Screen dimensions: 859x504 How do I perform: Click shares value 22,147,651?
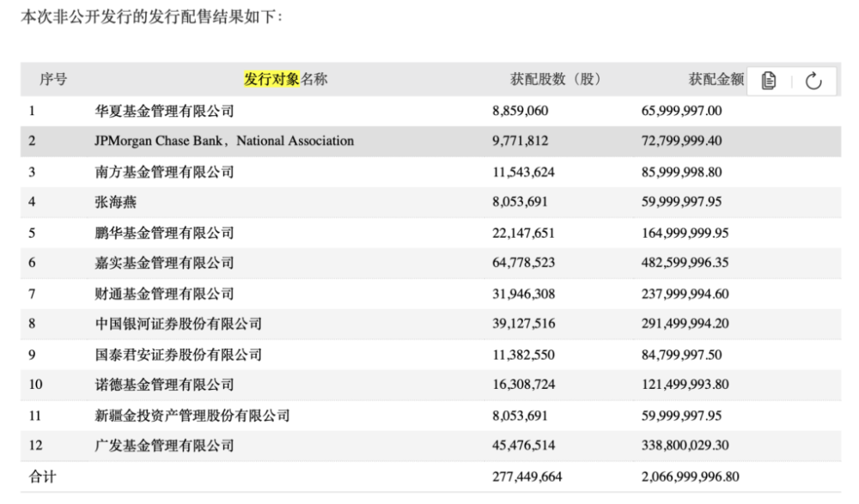pos(523,233)
